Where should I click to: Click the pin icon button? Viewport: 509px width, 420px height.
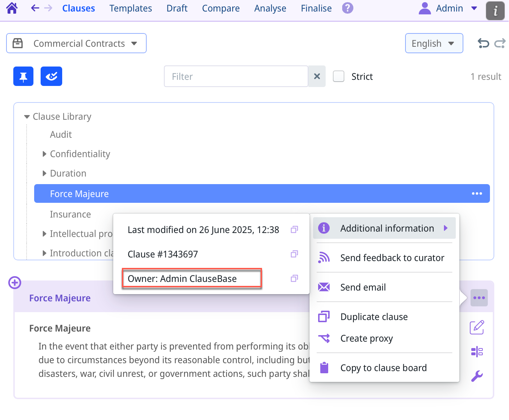[23, 76]
